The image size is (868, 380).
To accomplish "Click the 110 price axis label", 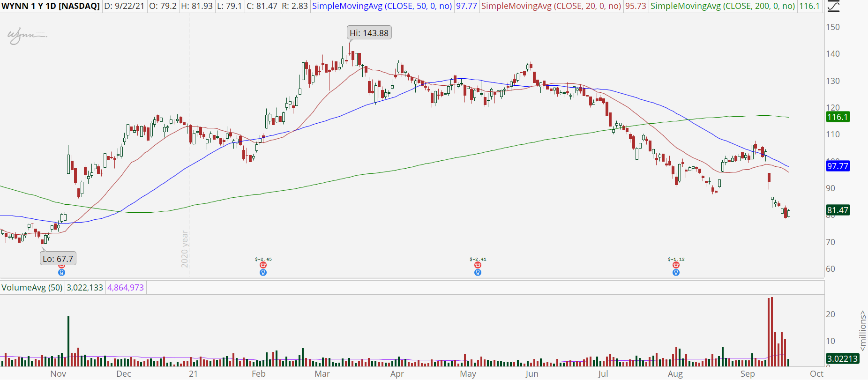I will tap(833, 134).
